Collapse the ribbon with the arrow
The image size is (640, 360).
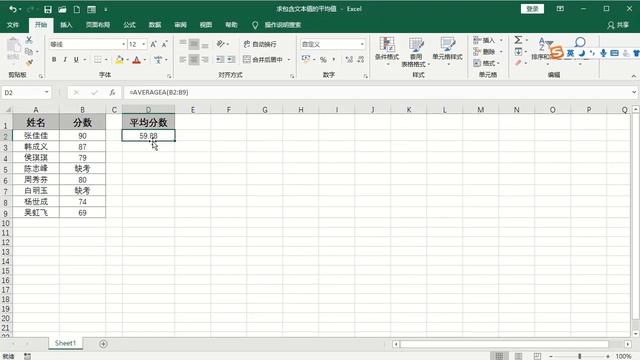(633, 76)
